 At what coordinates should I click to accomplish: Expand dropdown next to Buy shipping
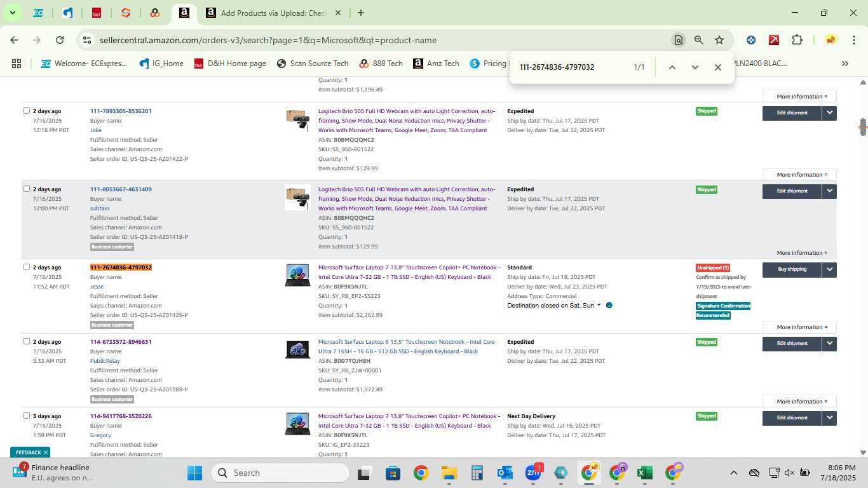coord(829,269)
